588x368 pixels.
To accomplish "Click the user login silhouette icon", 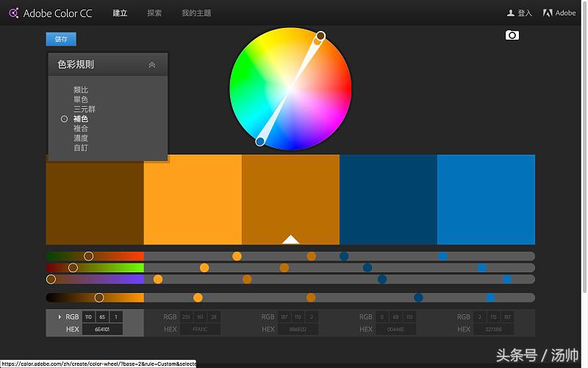I will 510,13.
